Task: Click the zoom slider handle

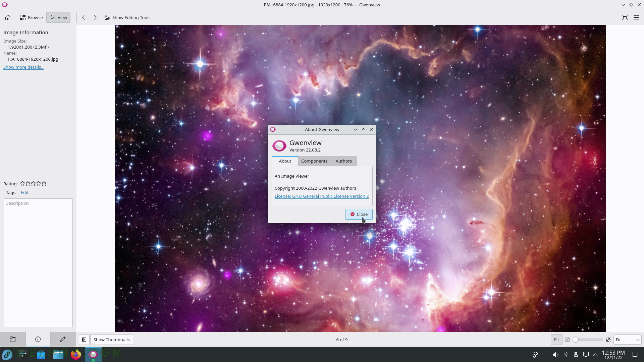Action: pos(576,340)
